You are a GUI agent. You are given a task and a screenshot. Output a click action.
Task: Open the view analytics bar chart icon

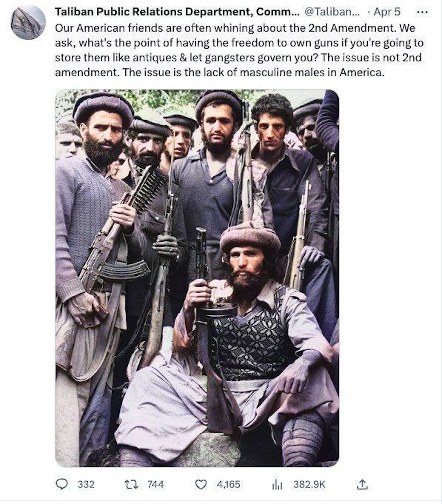coord(277,485)
